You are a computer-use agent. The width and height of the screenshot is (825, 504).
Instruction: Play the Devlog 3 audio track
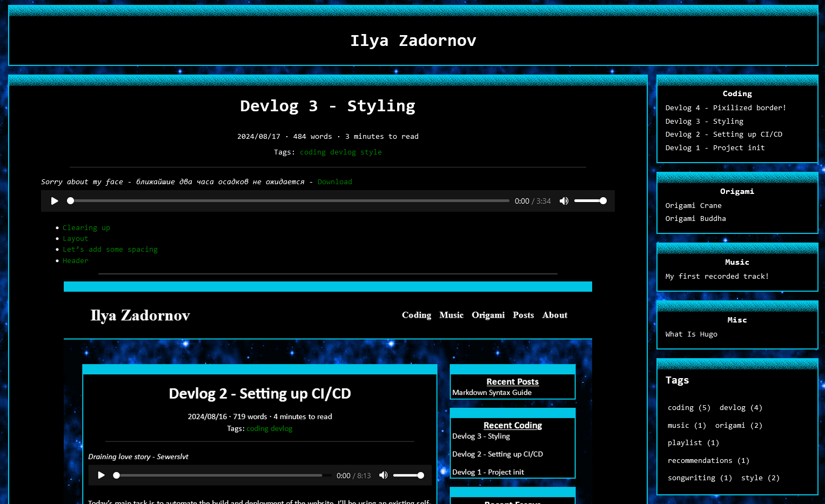click(55, 201)
